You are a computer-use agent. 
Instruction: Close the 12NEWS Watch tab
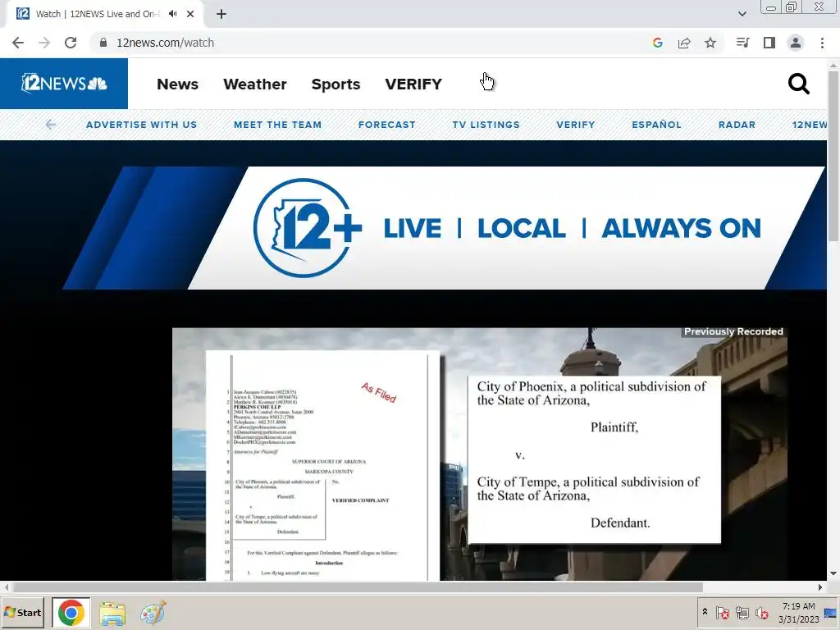[x=190, y=14]
